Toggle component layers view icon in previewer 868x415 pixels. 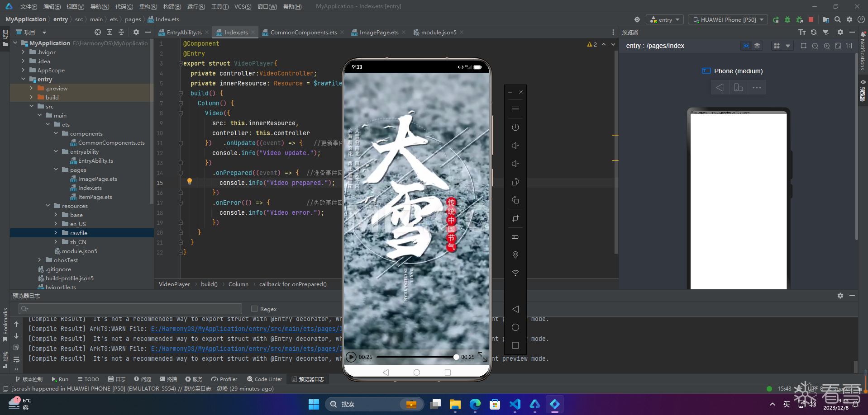click(x=757, y=46)
